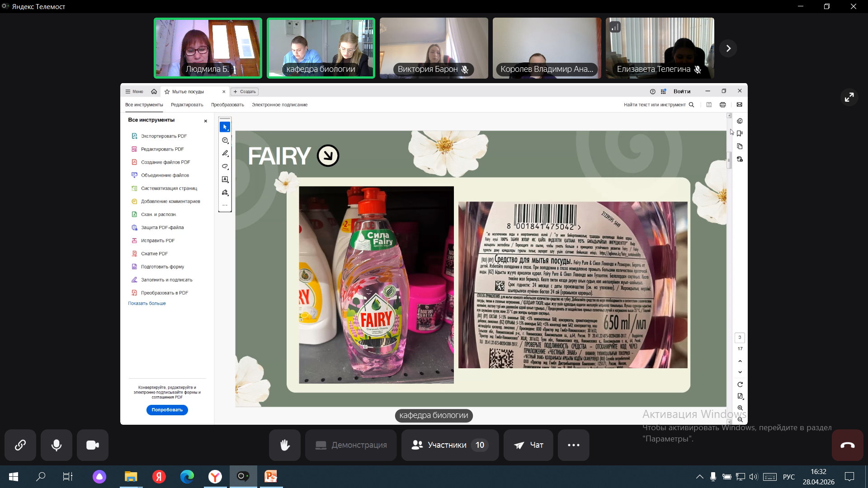
Task: End call with red hang-up button
Action: [847, 445]
